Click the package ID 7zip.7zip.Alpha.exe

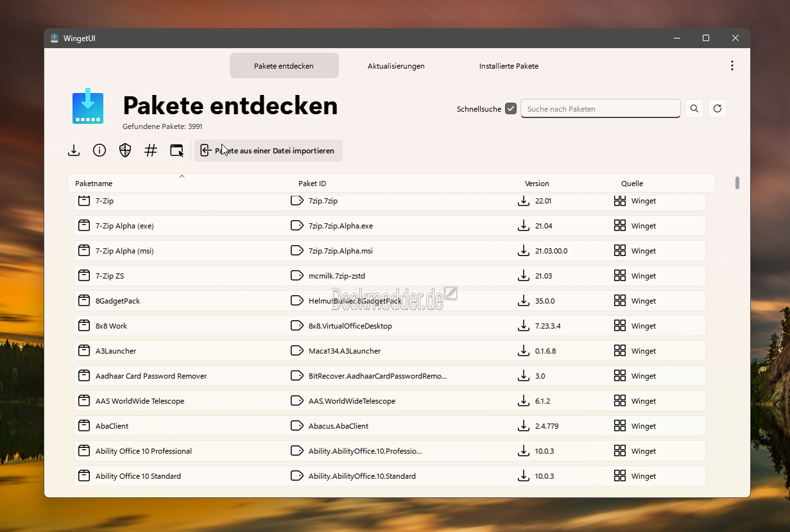[x=341, y=226]
